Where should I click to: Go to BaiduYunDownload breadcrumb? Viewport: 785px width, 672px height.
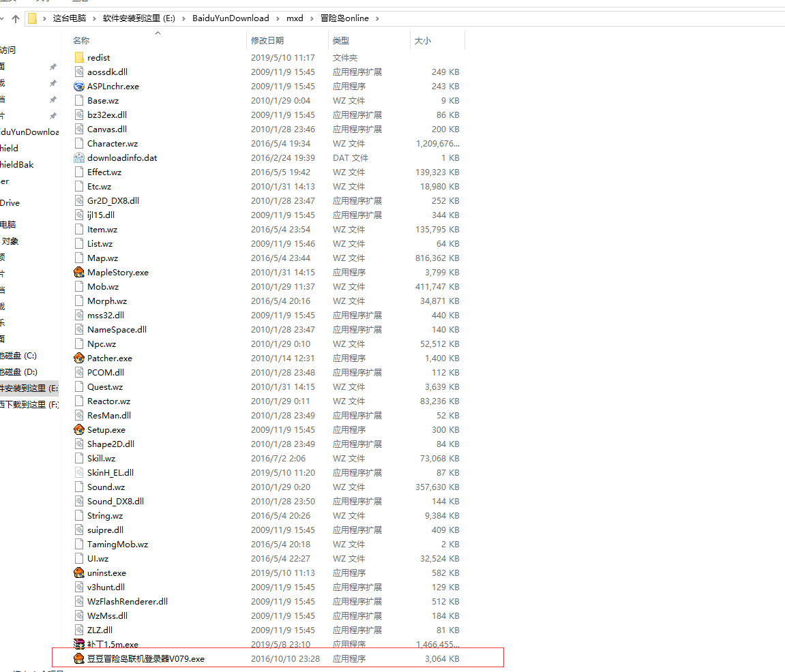pos(231,18)
